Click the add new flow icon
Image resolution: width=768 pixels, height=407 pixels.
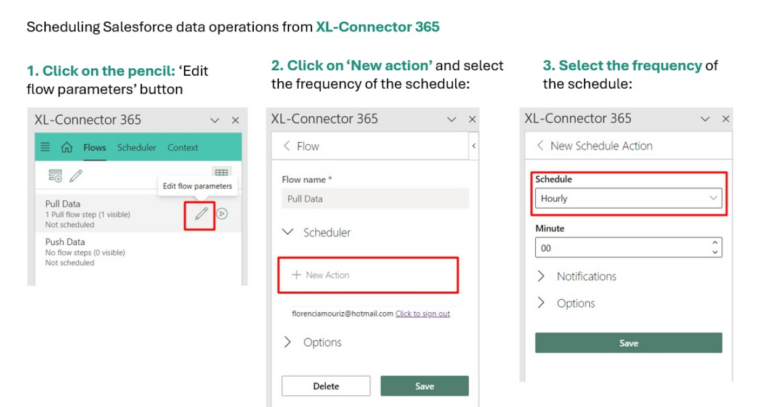coord(55,175)
